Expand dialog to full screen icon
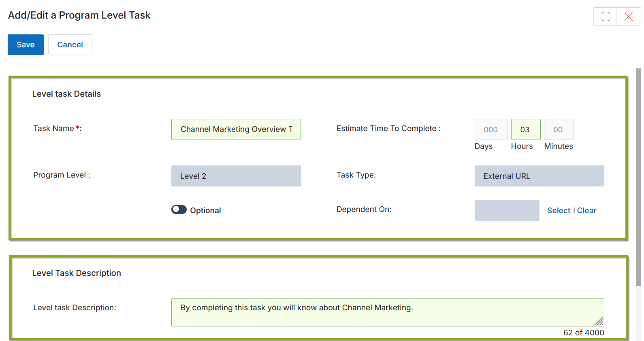644x341 pixels. 606,17
